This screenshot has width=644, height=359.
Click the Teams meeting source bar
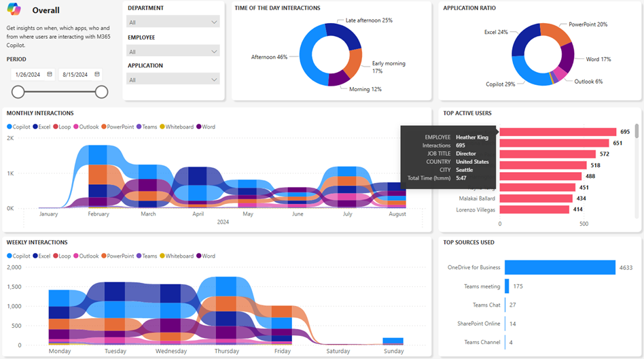[507, 286]
